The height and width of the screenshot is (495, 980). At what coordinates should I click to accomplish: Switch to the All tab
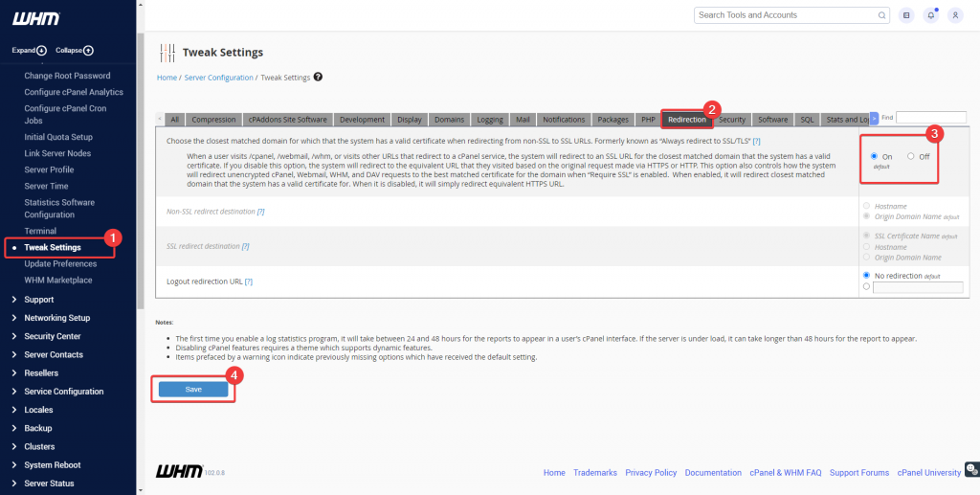coord(175,120)
